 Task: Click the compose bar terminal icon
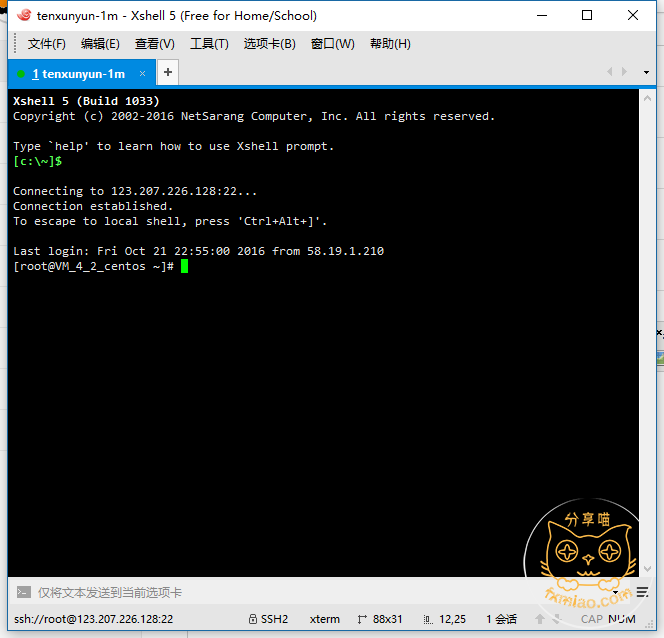[24, 592]
